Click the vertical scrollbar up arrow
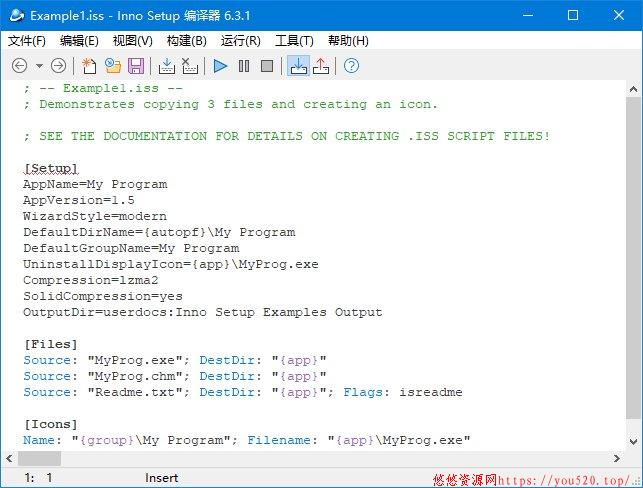The image size is (643, 488). click(633, 89)
